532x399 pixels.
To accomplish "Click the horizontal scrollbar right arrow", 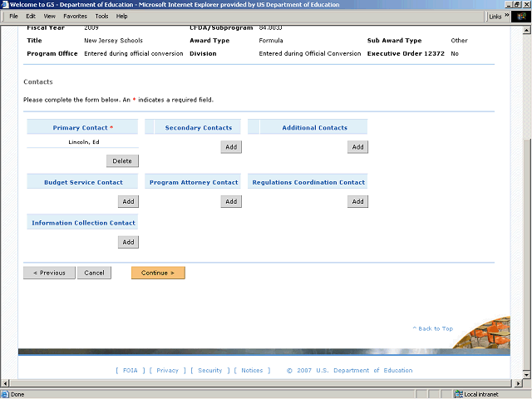I will pyautogui.click(x=518, y=383).
